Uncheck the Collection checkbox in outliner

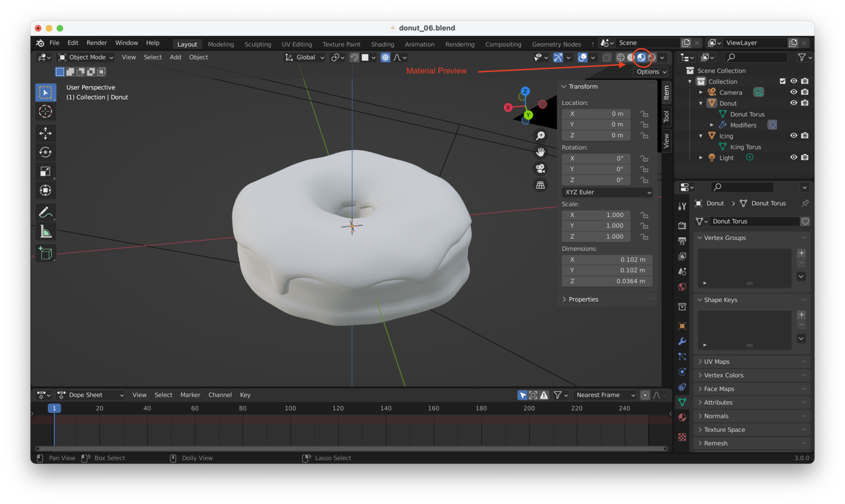[x=782, y=81]
